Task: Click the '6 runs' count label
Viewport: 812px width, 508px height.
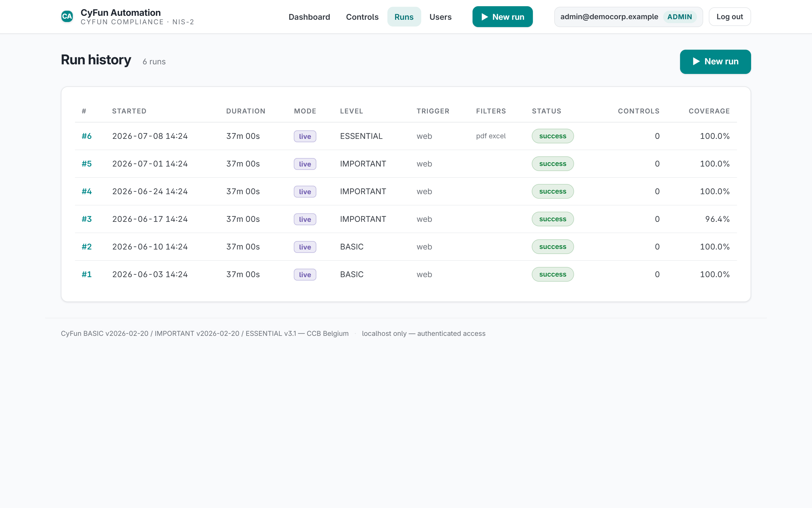Action: click(x=154, y=62)
